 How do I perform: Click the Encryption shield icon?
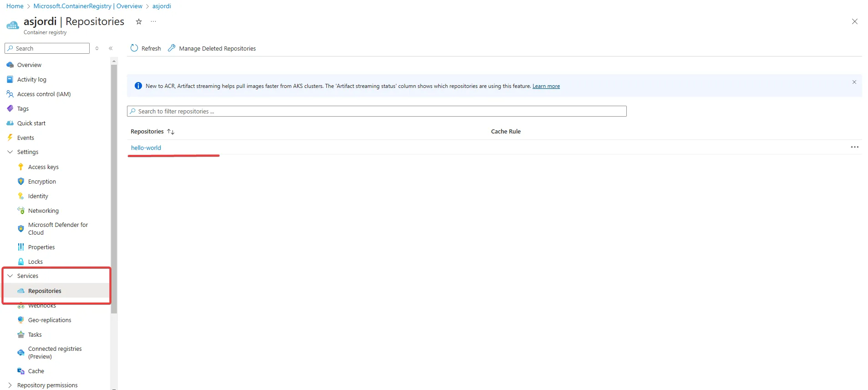(21, 181)
